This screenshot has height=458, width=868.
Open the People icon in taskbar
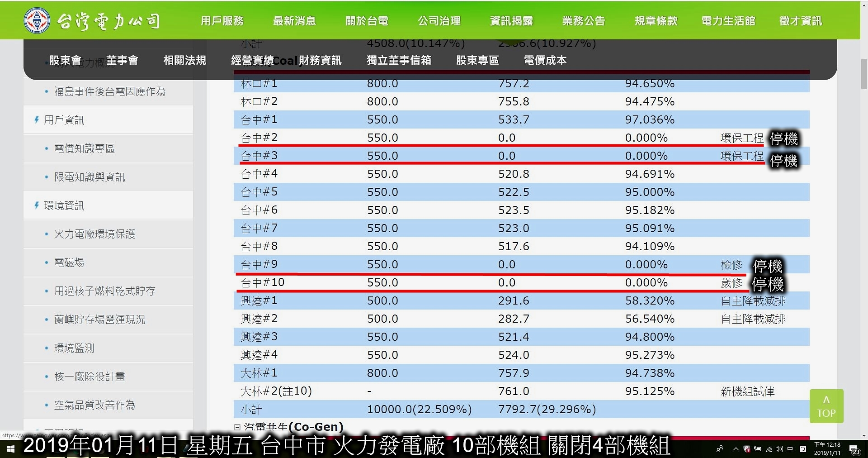(x=720, y=449)
